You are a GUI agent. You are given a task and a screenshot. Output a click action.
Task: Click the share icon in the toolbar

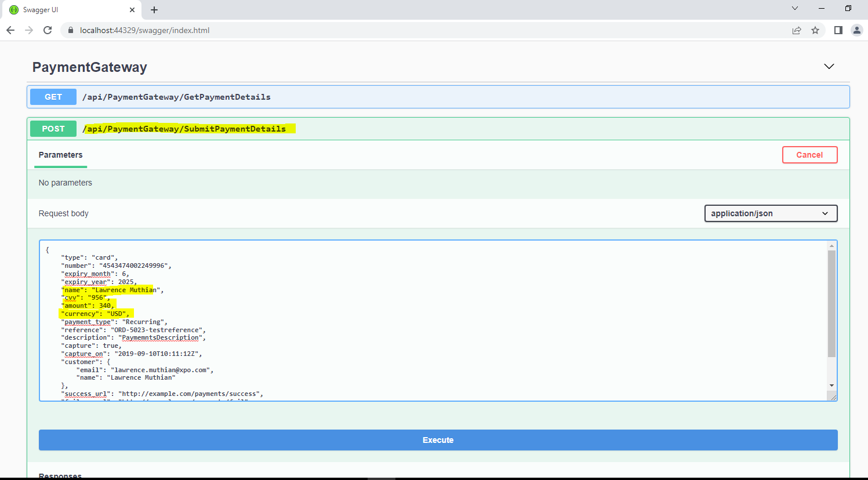click(x=797, y=30)
